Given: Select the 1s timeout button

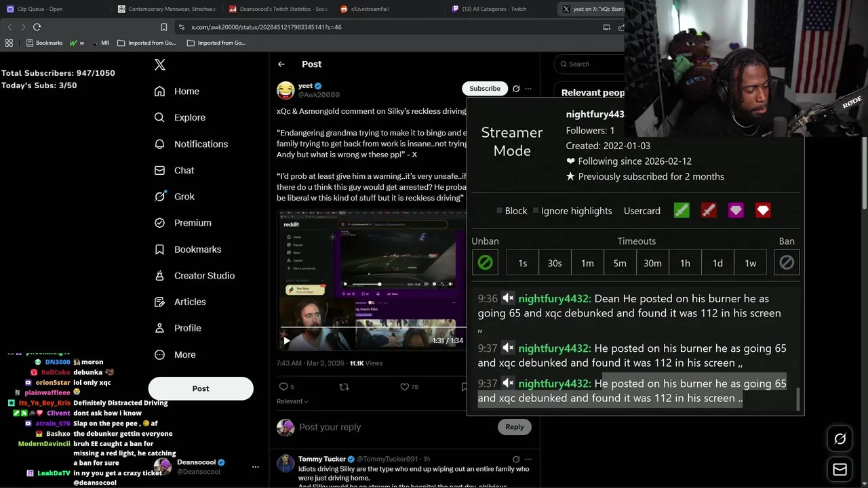Looking at the screenshot, I should (x=522, y=263).
